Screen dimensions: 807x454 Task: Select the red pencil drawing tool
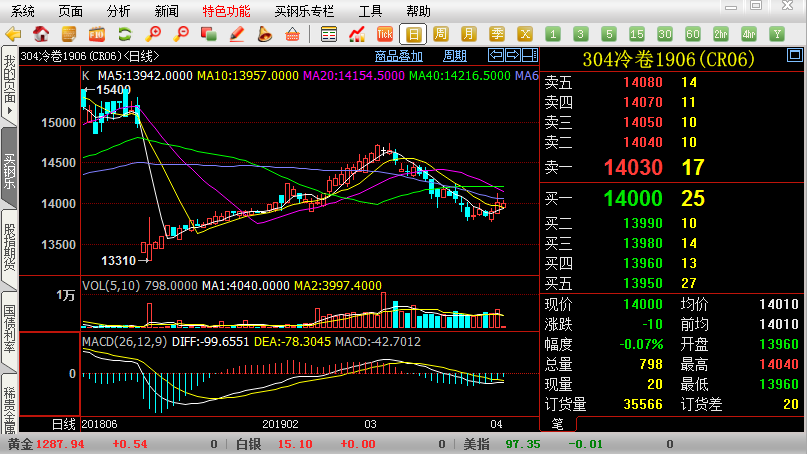237,34
